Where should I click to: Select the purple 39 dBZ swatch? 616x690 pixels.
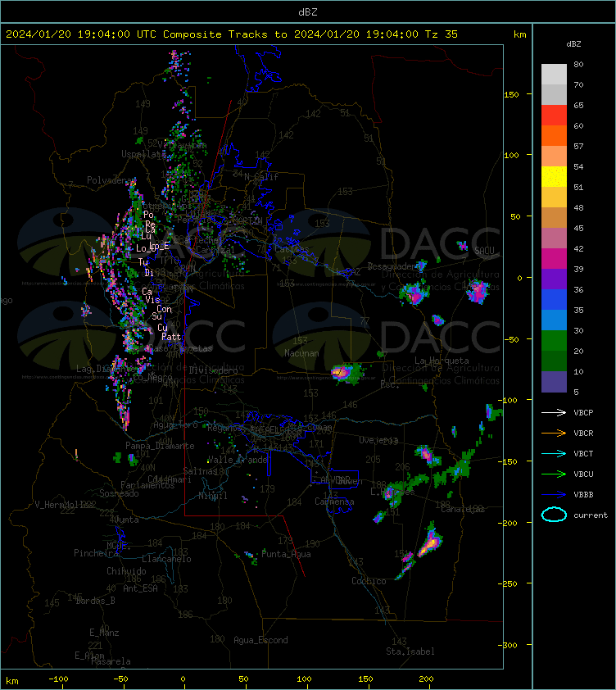[554, 279]
